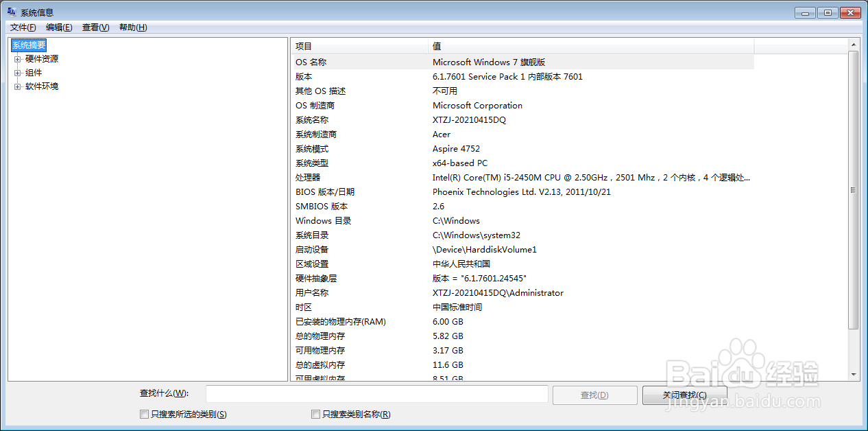Image resolution: width=868 pixels, height=431 pixels.
Task: Expand the 软件环境 tree node
Action: (18, 86)
